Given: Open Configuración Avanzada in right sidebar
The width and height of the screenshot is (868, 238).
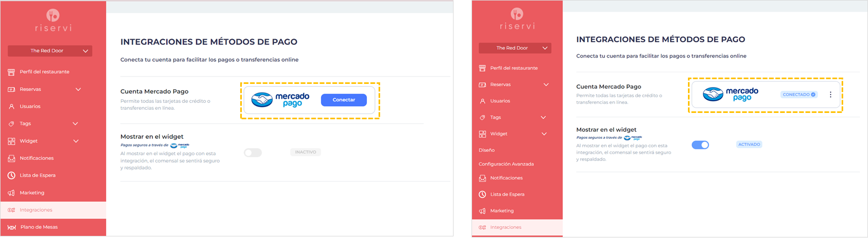Looking at the screenshot, I should 506,164.
